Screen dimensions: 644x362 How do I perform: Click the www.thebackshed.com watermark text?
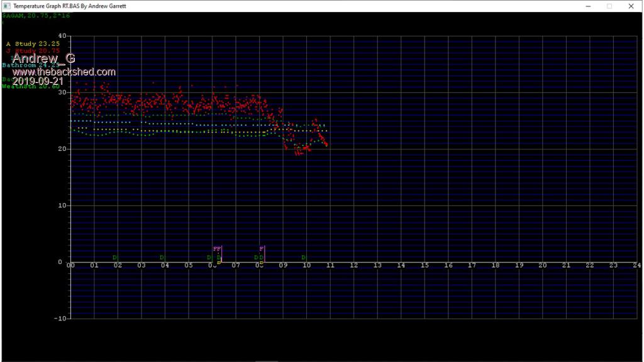pyautogui.click(x=64, y=72)
